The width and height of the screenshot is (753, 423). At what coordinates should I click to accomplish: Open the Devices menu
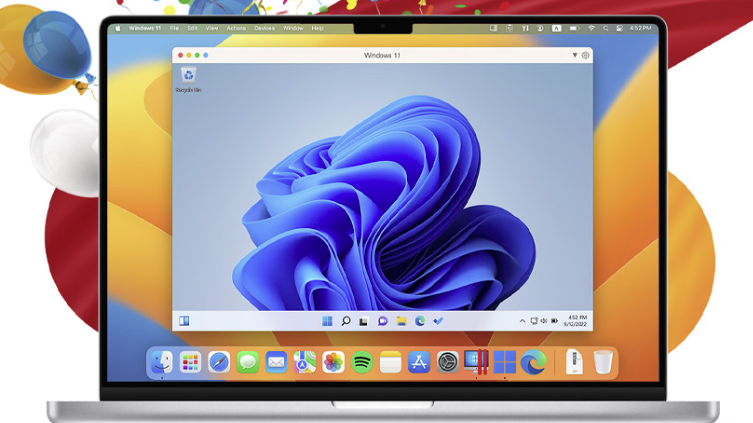click(x=264, y=28)
